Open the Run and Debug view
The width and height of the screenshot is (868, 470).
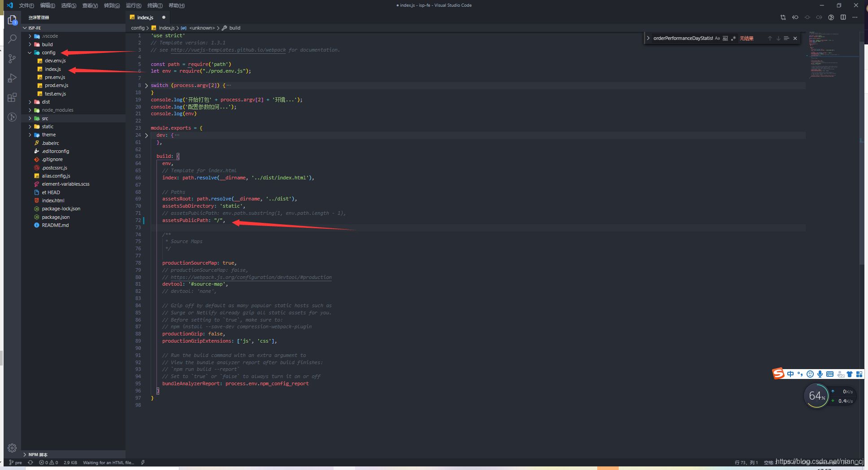click(13, 78)
